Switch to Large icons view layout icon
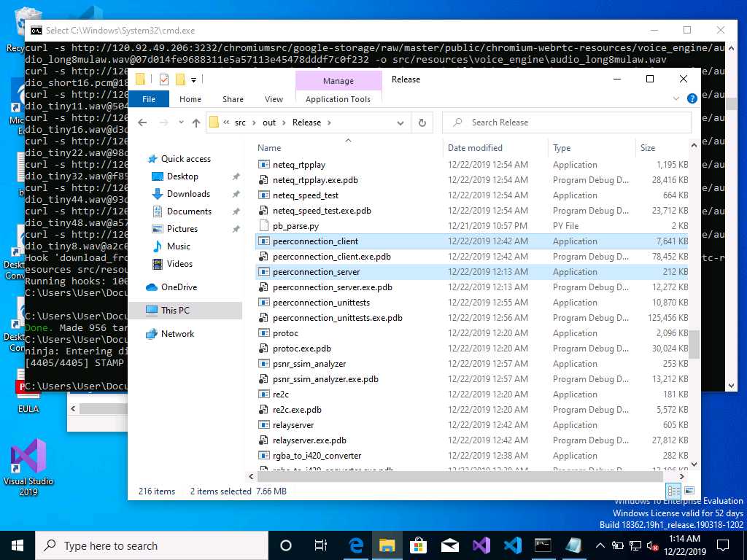747x560 pixels. (x=689, y=491)
